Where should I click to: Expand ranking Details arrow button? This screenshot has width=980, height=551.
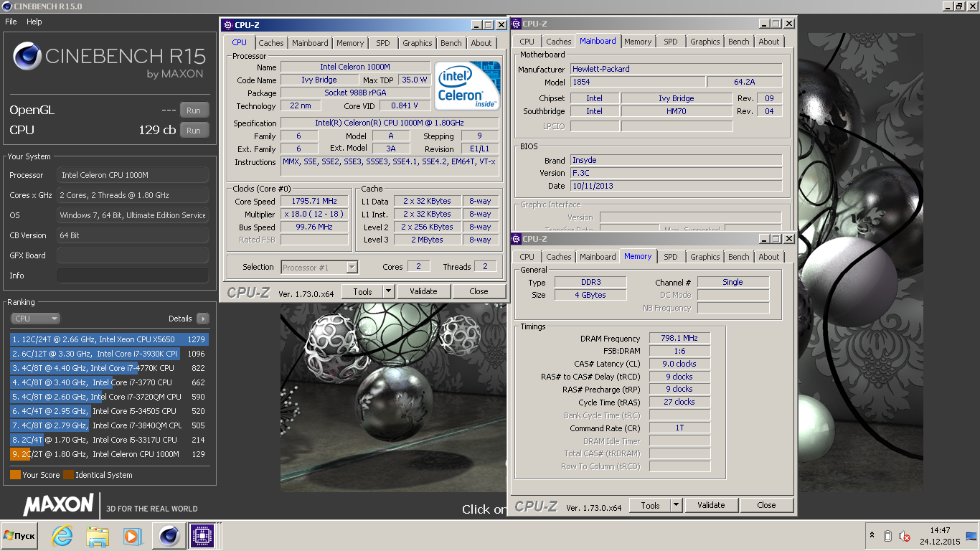[202, 319]
